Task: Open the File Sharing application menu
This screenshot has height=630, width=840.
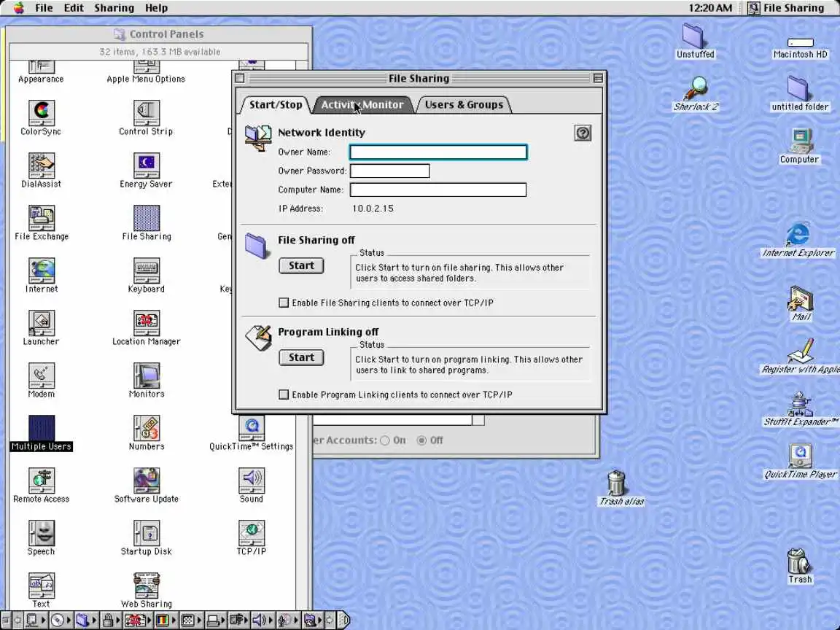Action: (x=786, y=8)
